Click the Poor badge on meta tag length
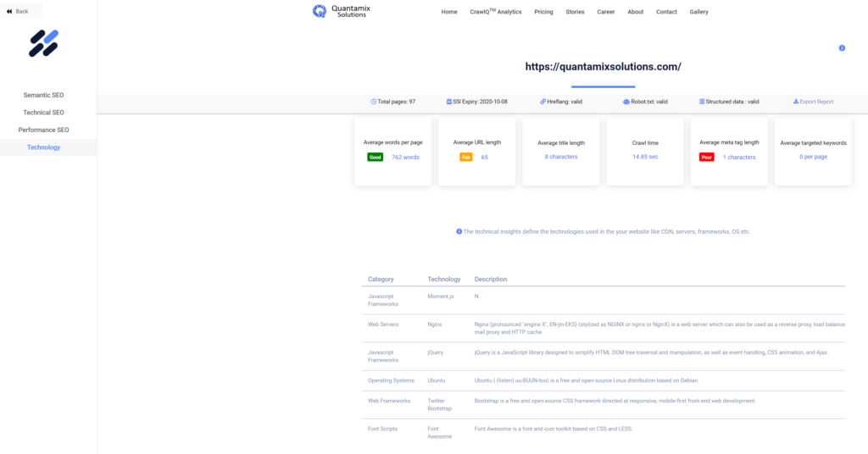Viewport: 868px width, 454px height. click(x=706, y=157)
